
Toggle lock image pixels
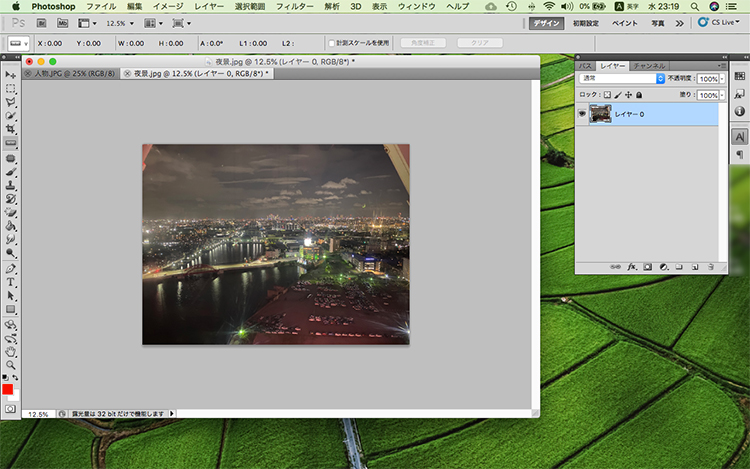[x=618, y=95]
